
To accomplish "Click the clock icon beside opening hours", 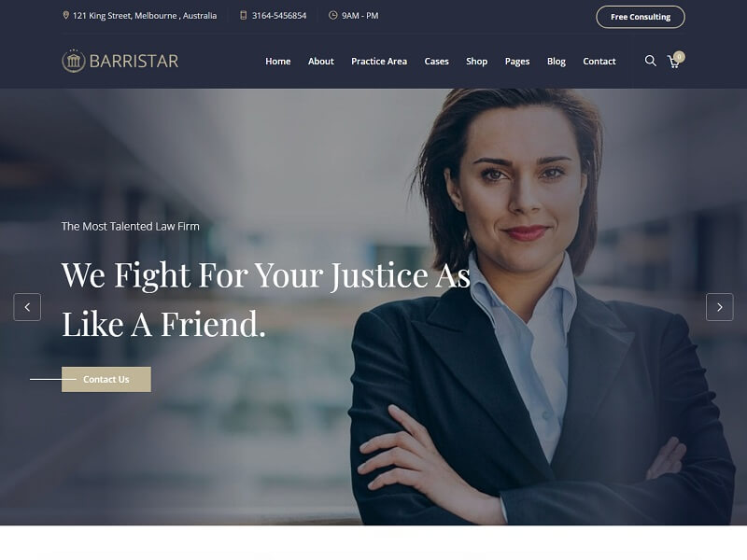I will (x=333, y=15).
